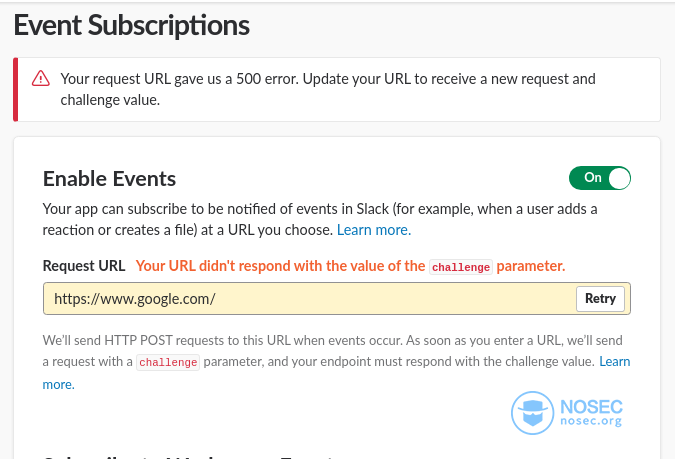Click the 'more.' link on the last line
Screen dimensions: 675x459
(x=59, y=384)
